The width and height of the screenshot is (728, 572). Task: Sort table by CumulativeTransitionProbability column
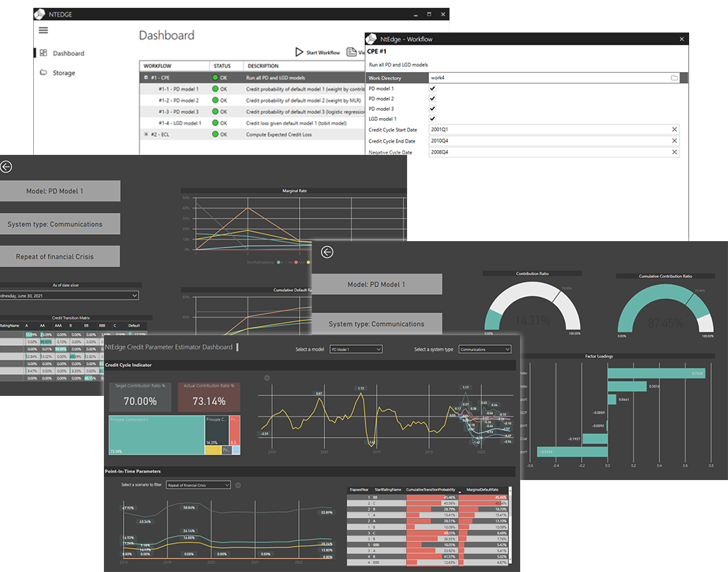(x=430, y=490)
